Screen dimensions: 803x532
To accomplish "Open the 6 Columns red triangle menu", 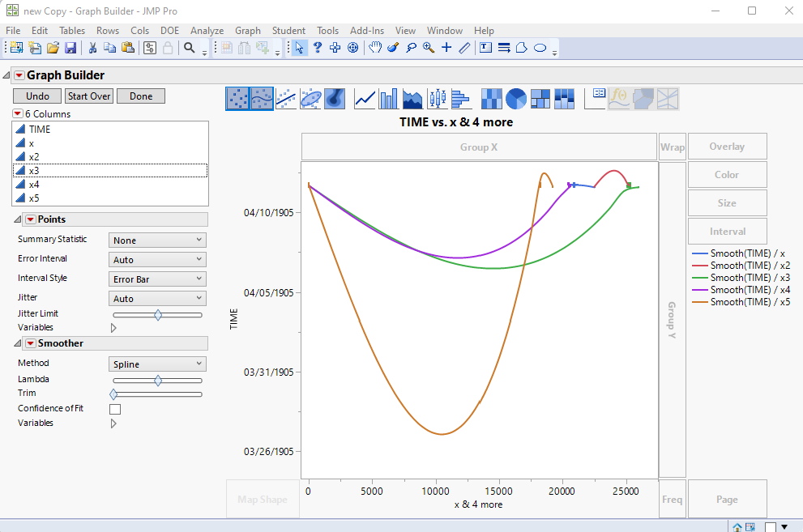I will (17, 113).
